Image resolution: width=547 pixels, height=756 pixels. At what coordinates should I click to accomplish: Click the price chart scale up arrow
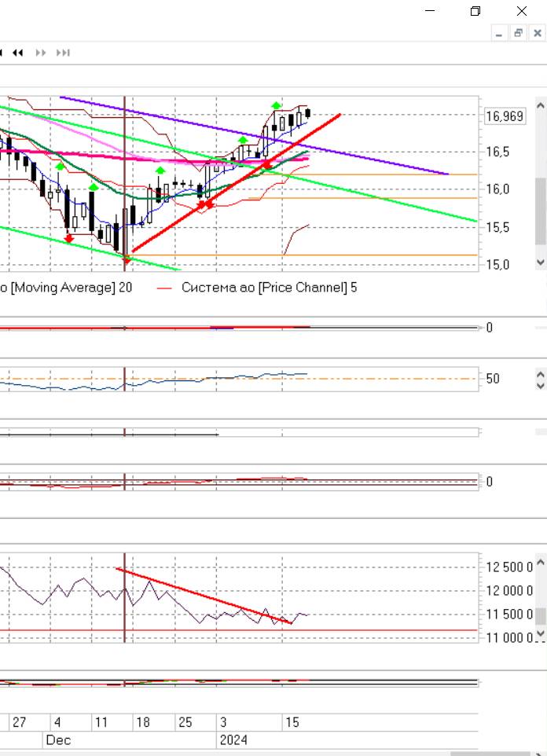(540, 105)
